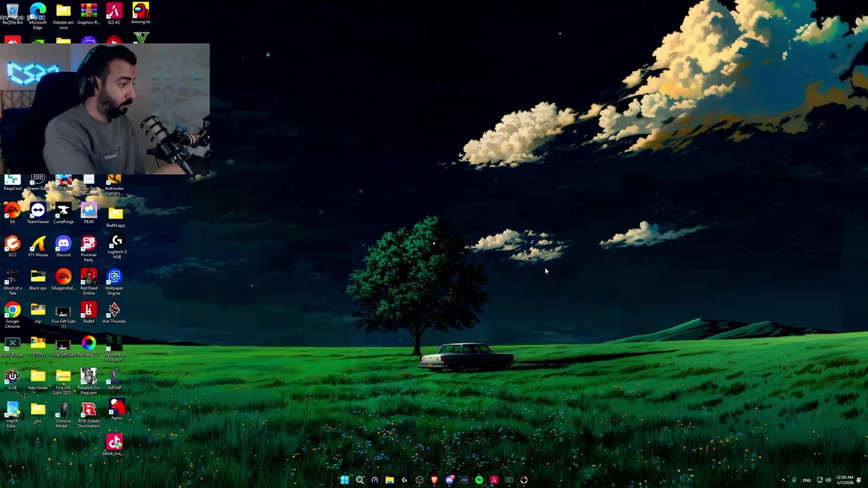The image size is (868, 488).
Task: Click the ENG language indicator
Action: pos(807,481)
